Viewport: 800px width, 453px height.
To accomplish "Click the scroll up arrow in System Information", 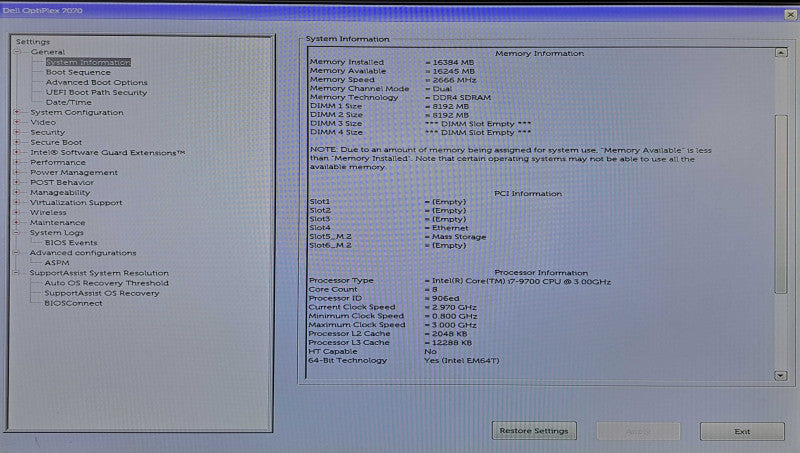I will (781, 53).
